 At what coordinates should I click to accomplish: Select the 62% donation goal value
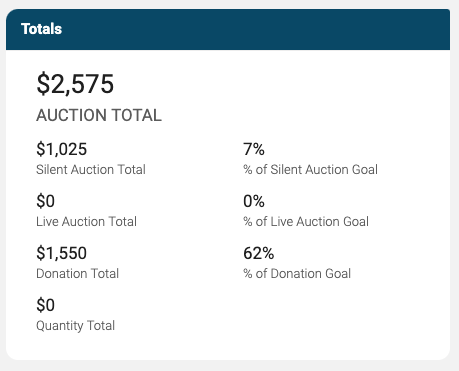259,253
